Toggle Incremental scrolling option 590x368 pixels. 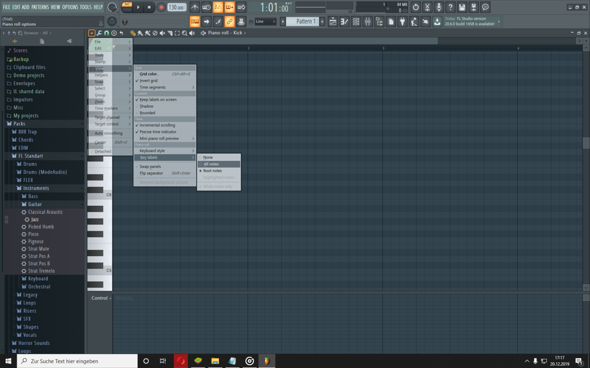click(x=165, y=125)
